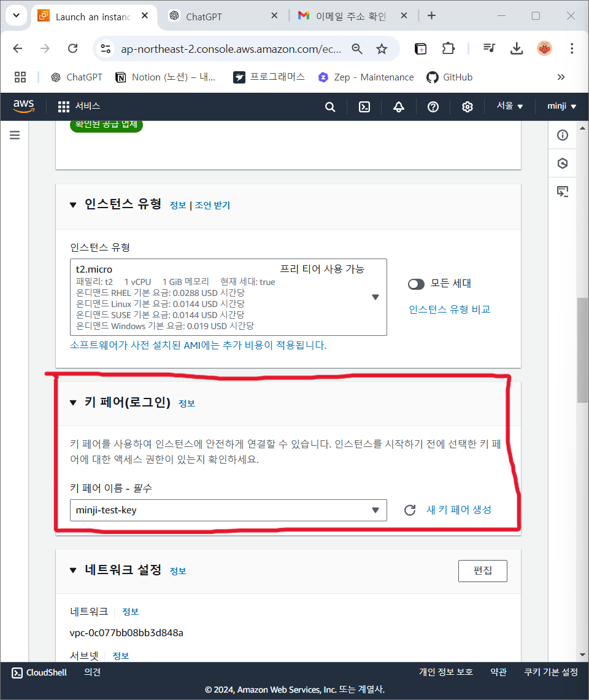Open the AWS home logo

tap(24, 106)
